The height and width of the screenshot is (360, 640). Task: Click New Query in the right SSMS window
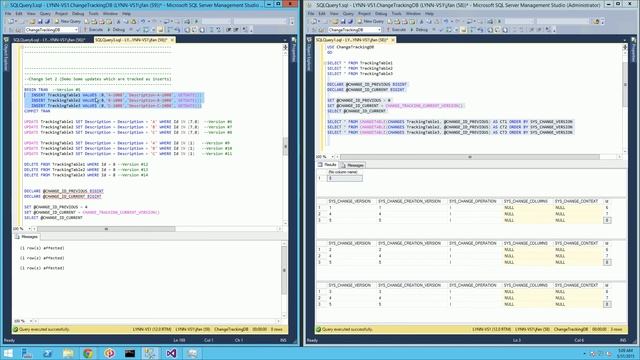(371, 21)
